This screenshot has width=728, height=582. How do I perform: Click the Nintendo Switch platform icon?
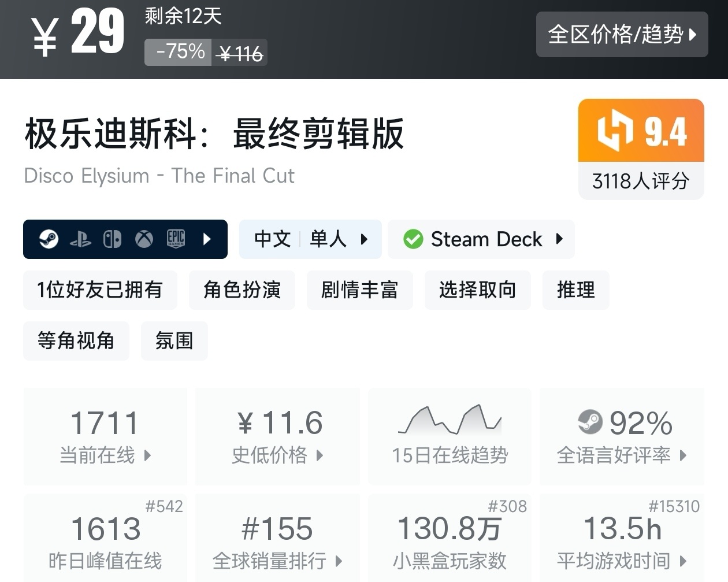coord(112,239)
